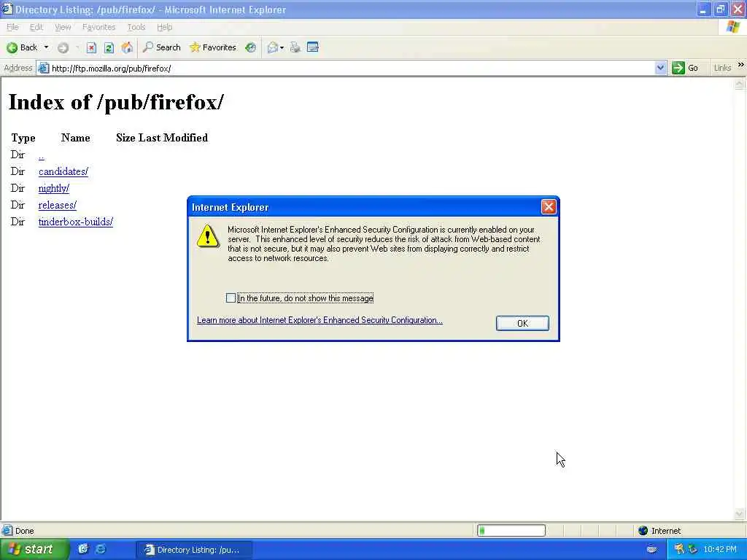Open the View menu
Screen dimensions: 747x560
(63, 27)
